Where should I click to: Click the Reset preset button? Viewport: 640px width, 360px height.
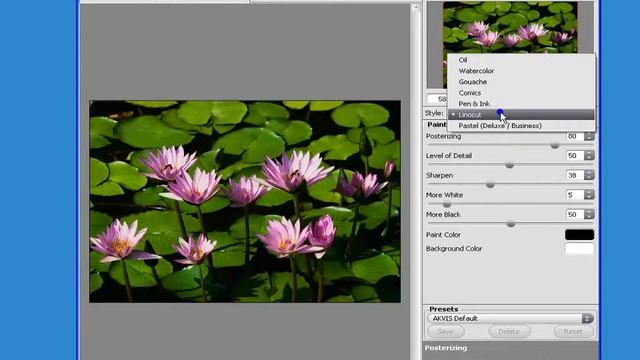pos(573,331)
